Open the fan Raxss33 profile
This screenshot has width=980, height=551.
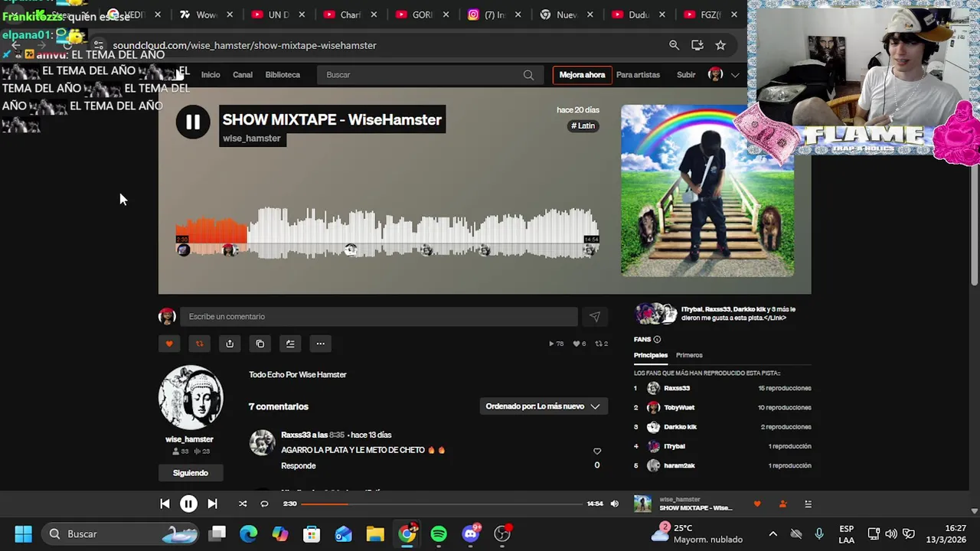pos(677,388)
